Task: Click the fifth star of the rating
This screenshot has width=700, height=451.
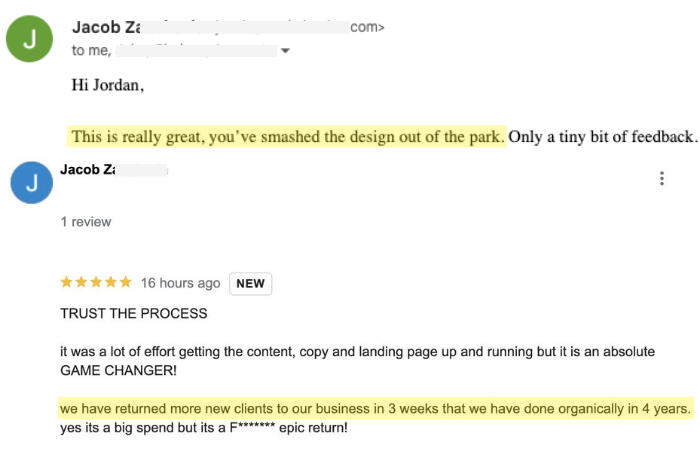Action: click(x=125, y=283)
